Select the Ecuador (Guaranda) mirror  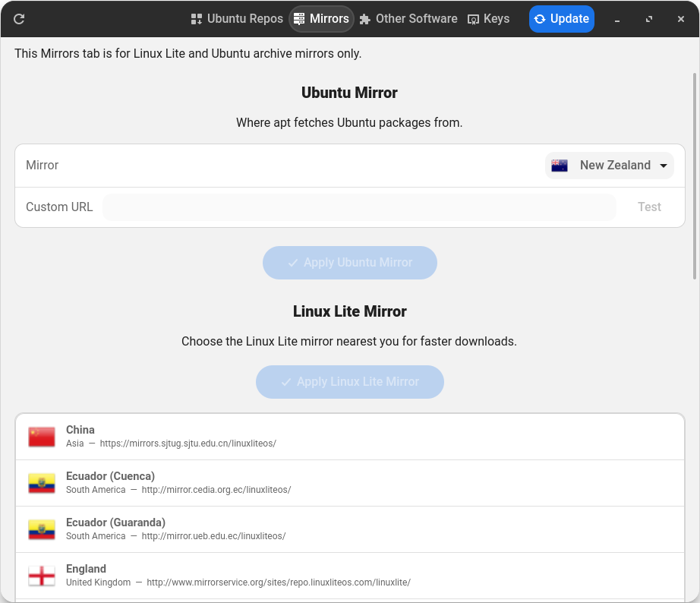pyautogui.click(x=350, y=529)
